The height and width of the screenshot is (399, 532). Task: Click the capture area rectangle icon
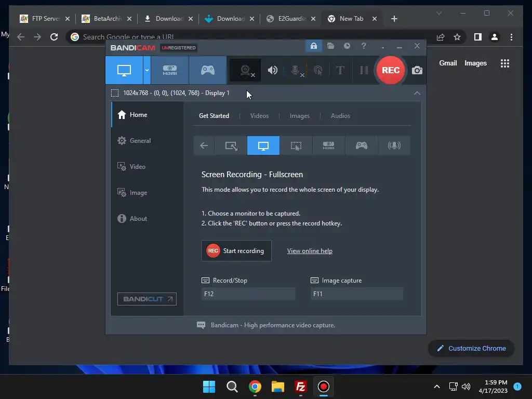[115, 93]
